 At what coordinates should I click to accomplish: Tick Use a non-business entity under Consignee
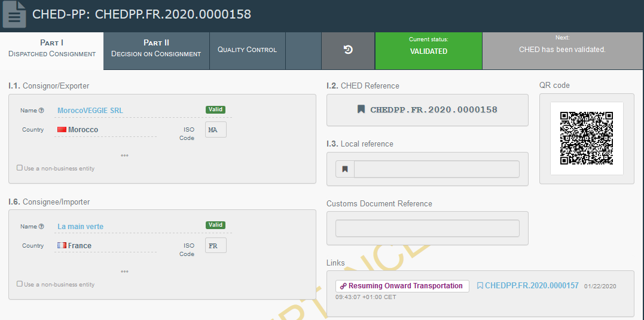point(19,284)
